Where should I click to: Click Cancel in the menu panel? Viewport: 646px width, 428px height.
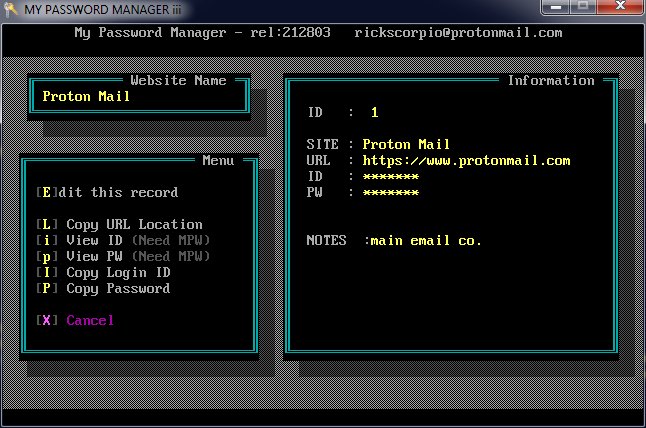(75, 320)
